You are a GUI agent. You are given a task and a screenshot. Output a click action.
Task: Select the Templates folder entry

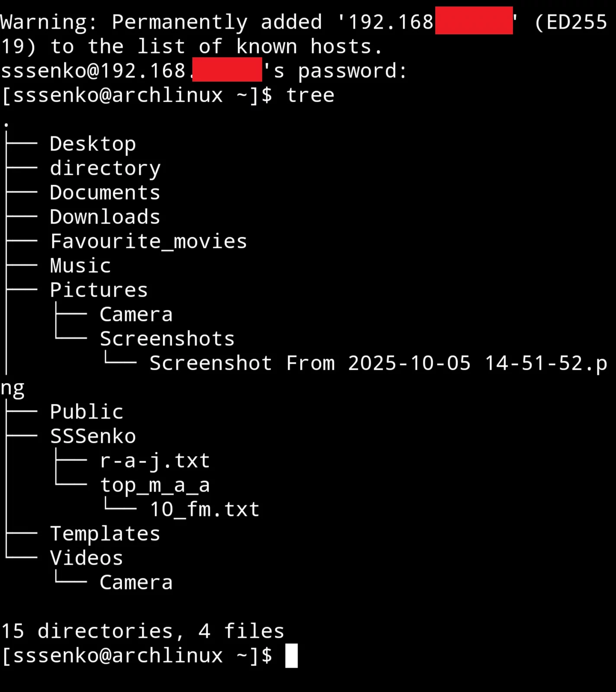105,534
